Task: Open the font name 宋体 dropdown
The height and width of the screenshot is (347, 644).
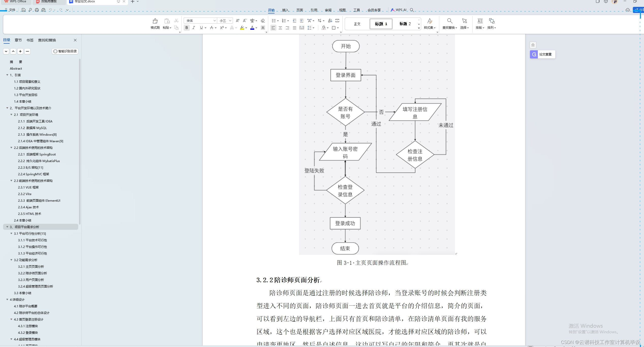Action: coord(214,21)
